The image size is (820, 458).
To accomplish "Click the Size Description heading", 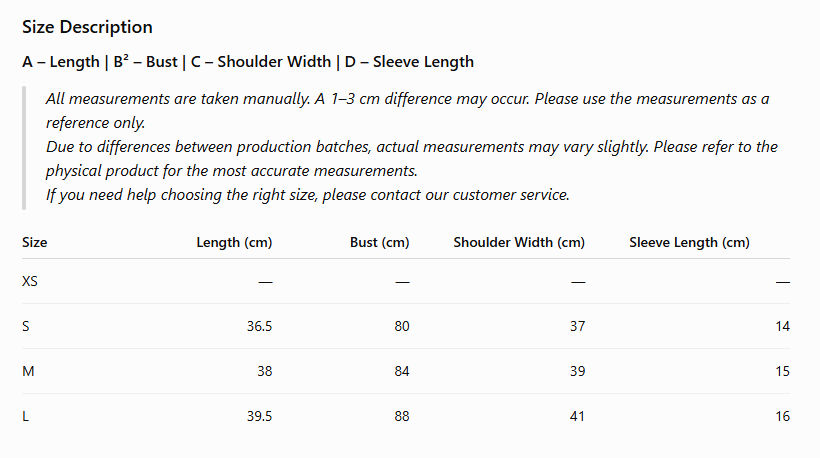I will pyautogui.click(x=87, y=27).
